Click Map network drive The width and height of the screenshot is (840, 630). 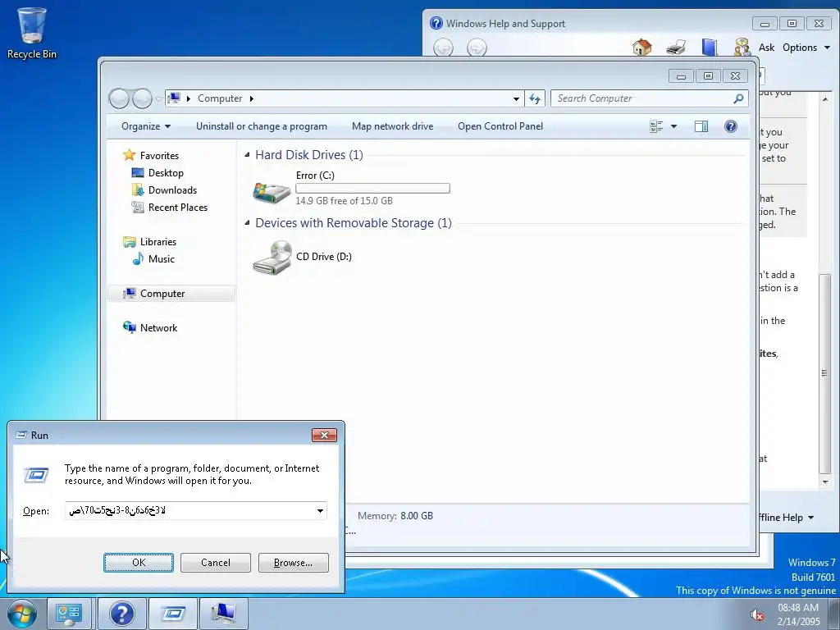(392, 126)
